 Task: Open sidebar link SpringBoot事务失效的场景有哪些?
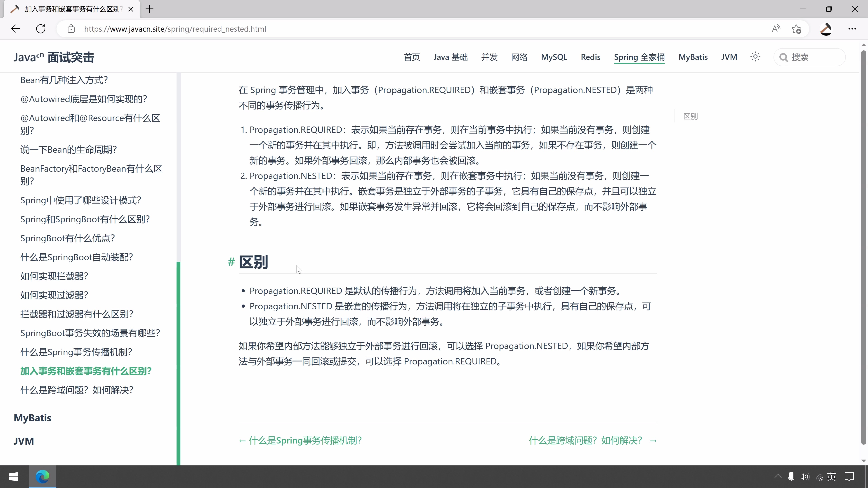point(90,333)
